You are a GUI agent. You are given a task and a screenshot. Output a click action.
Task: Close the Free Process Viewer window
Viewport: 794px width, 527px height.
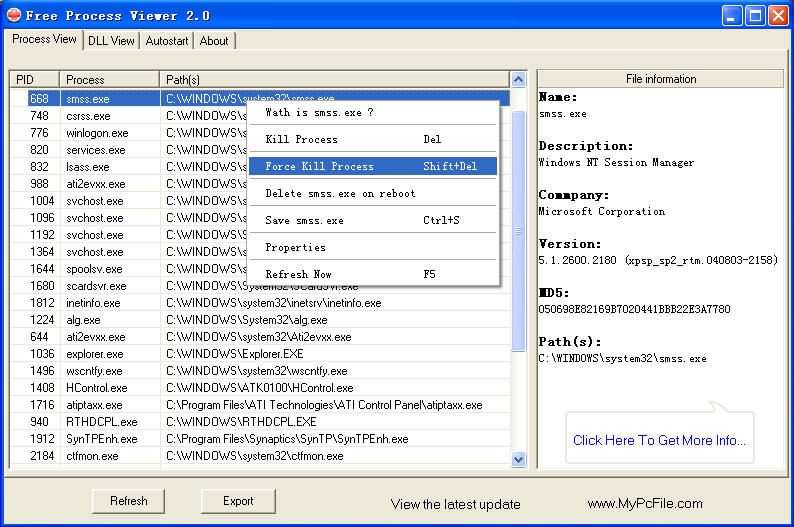tap(778, 16)
